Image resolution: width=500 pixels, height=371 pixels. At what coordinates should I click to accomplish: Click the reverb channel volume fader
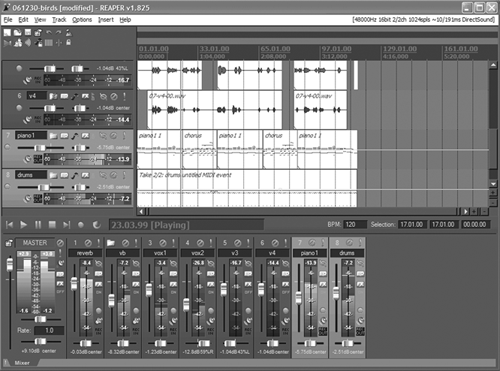coord(74,283)
